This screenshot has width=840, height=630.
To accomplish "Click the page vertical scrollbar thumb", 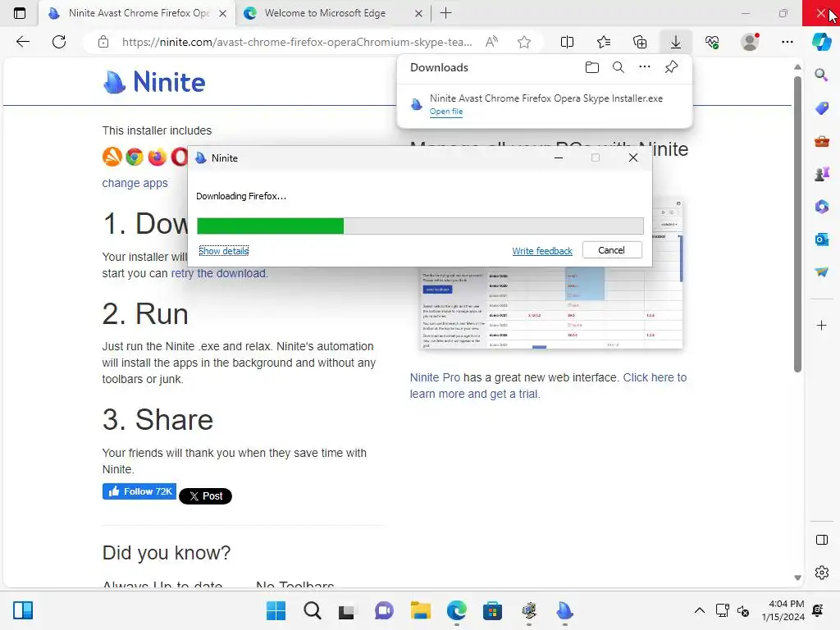I will pyautogui.click(x=797, y=224).
